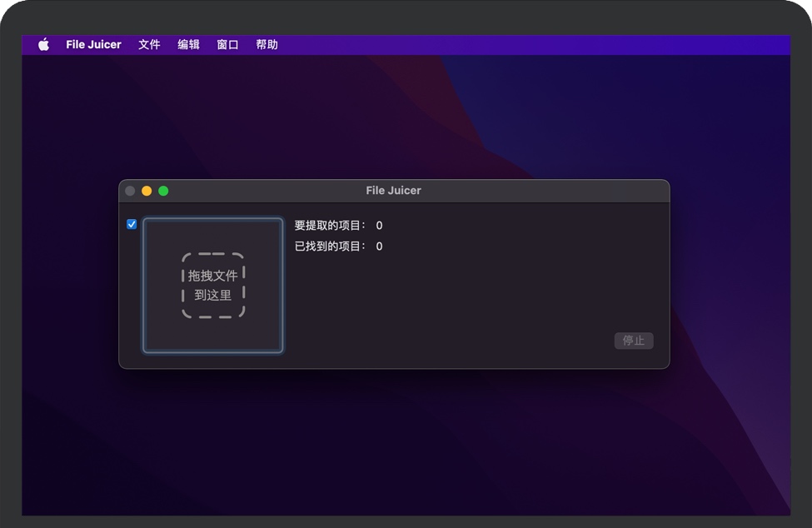The image size is (812, 528).
Task: Open the File Juicer application menu
Action: coord(93,45)
